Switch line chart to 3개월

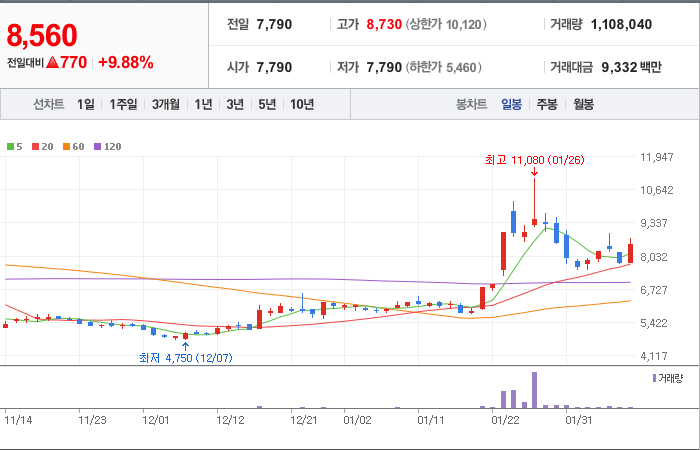tap(166, 104)
